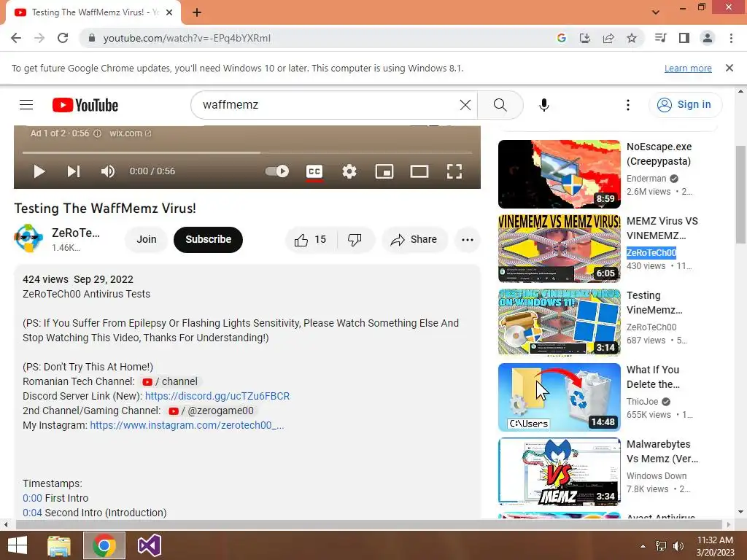Screen dimensions: 747x560
Task: Show hidden tray icons arrow
Action: [x=643, y=546]
